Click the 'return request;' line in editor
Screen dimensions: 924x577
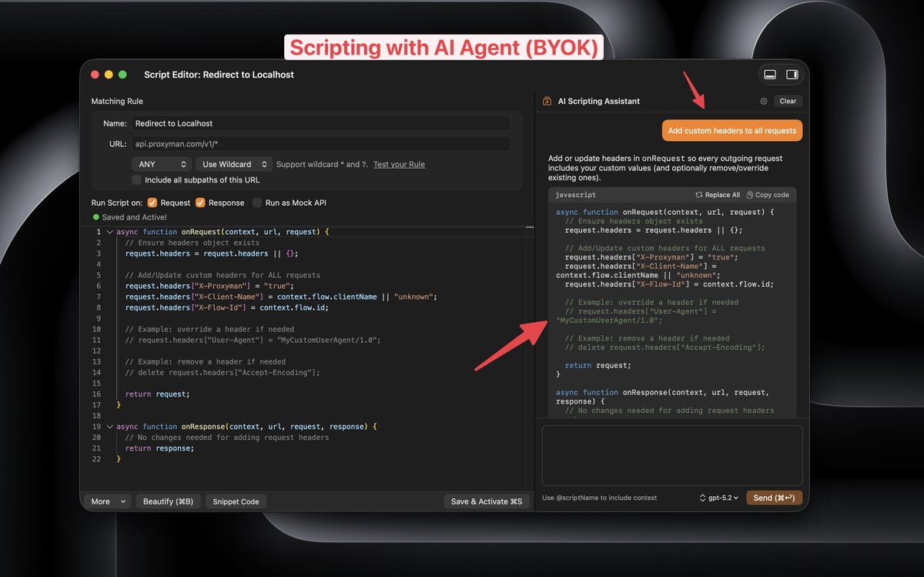pyautogui.click(x=157, y=394)
